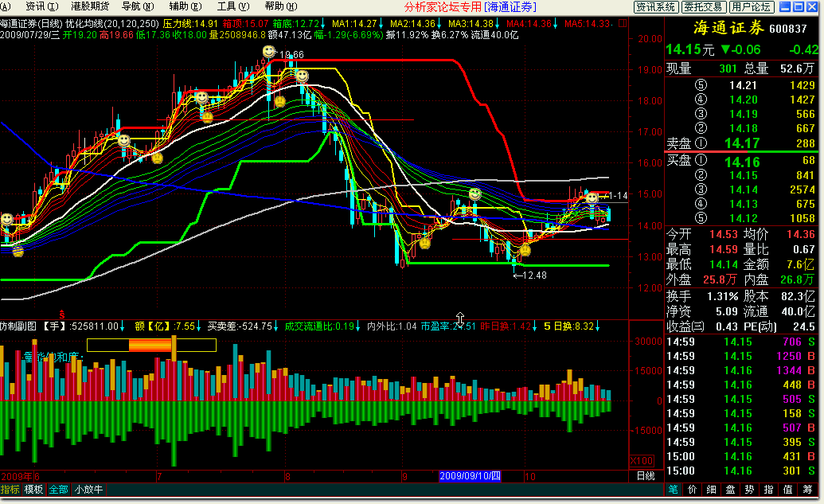Viewport: 824px width, 504px height.
Task: Click the 今开 14.53 value
Action: point(724,234)
